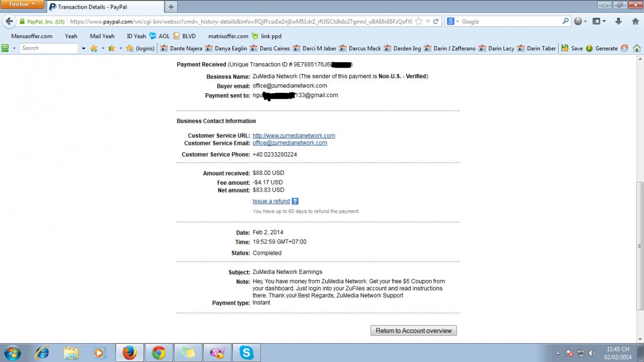The width and height of the screenshot is (644, 362).
Task: Click Return to Account overview button
Action: click(414, 330)
